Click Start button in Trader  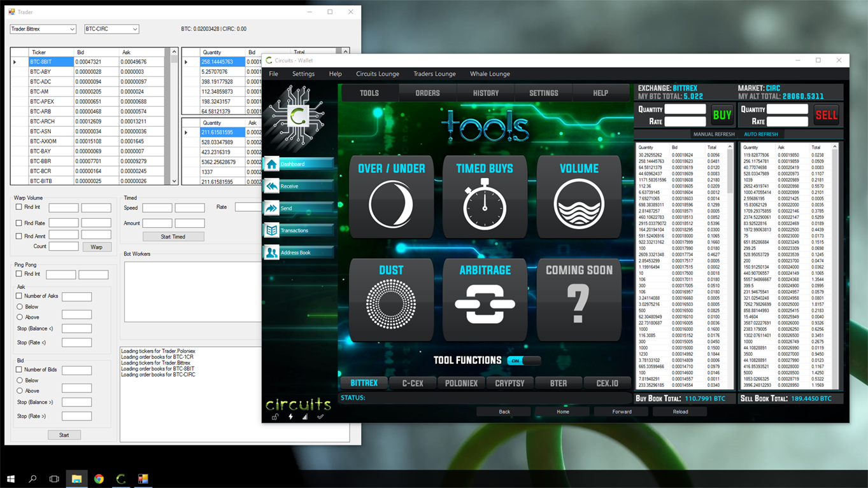pyautogui.click(x=64, y=435)
